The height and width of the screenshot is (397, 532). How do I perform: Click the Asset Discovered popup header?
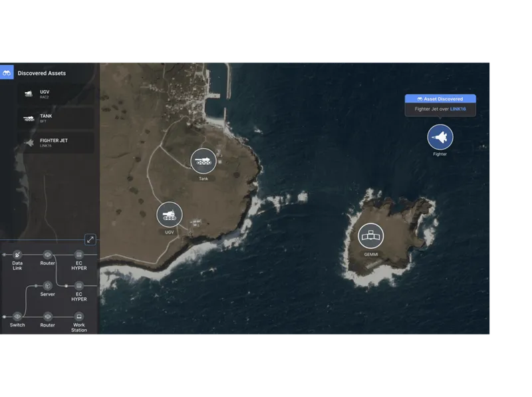[440, 98]
